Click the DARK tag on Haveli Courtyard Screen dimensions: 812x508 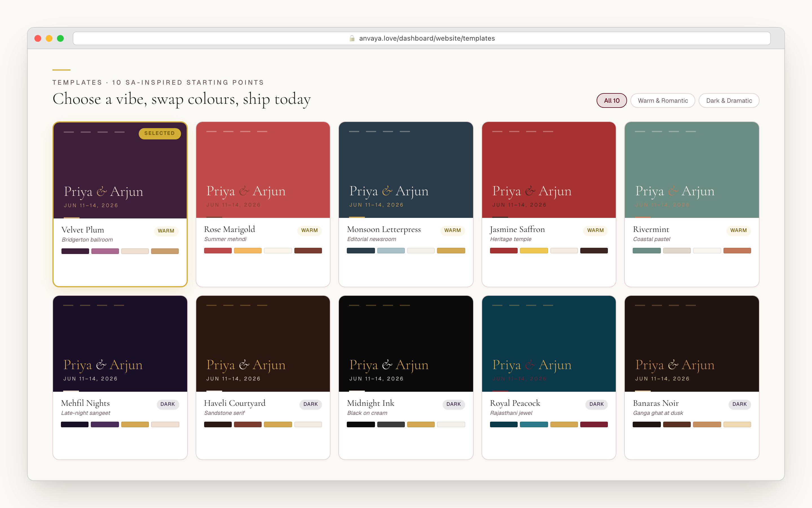(x=311, y=404)
